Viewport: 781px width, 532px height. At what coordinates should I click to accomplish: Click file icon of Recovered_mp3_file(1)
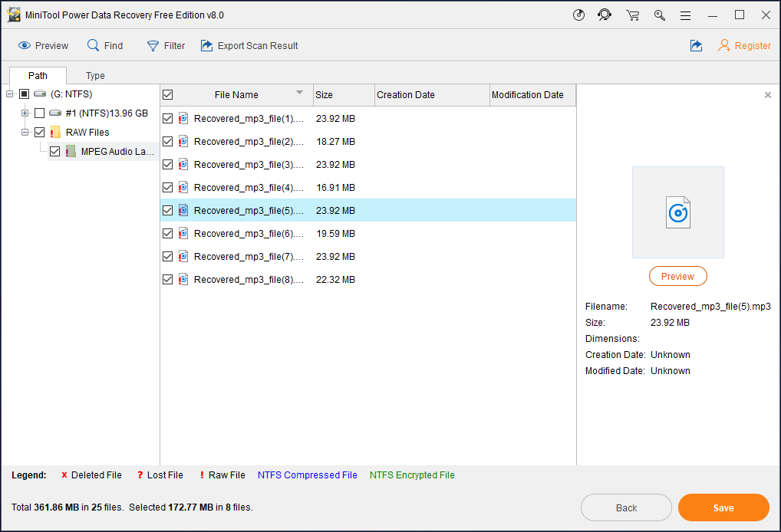[183, 119]
